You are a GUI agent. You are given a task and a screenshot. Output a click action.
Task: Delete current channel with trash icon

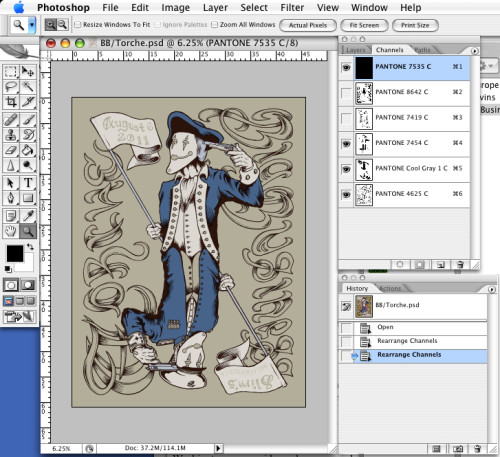coord(460,265)
